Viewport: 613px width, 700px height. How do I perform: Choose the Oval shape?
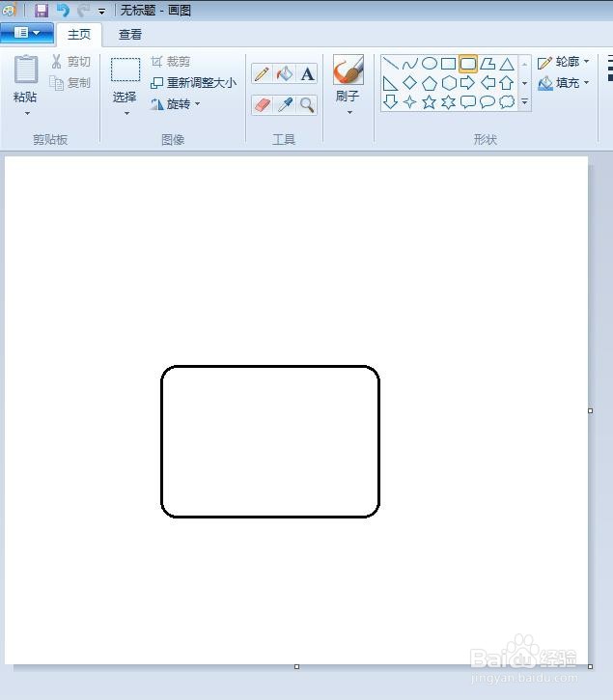pyautogui.click(x=430, y=64)
